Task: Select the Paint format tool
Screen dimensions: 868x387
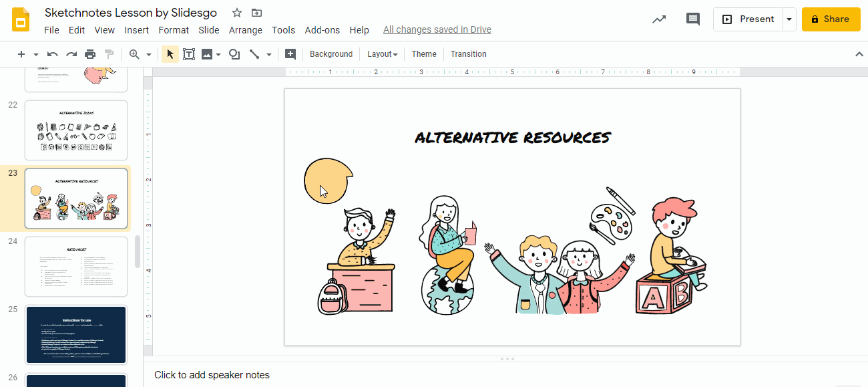Action: [x=109, y=54]
